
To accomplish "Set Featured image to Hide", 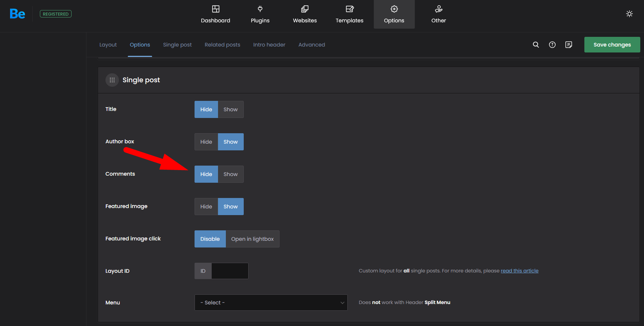I will click(206, 207).
